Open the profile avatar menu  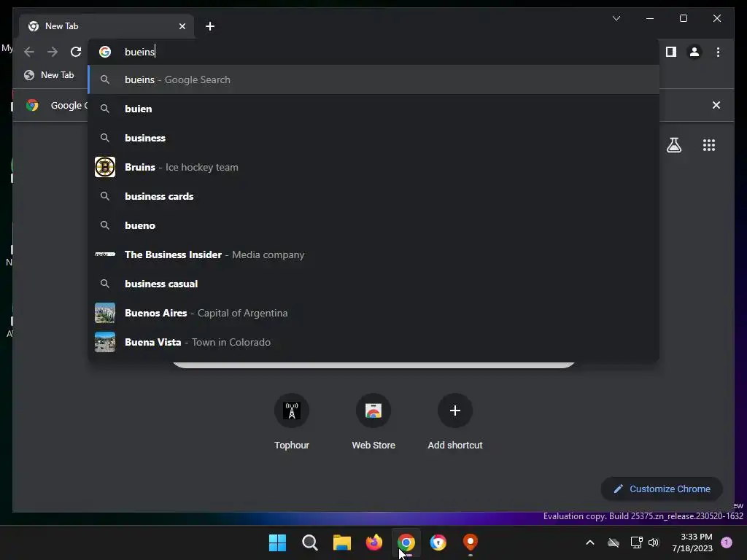(694, 52)
